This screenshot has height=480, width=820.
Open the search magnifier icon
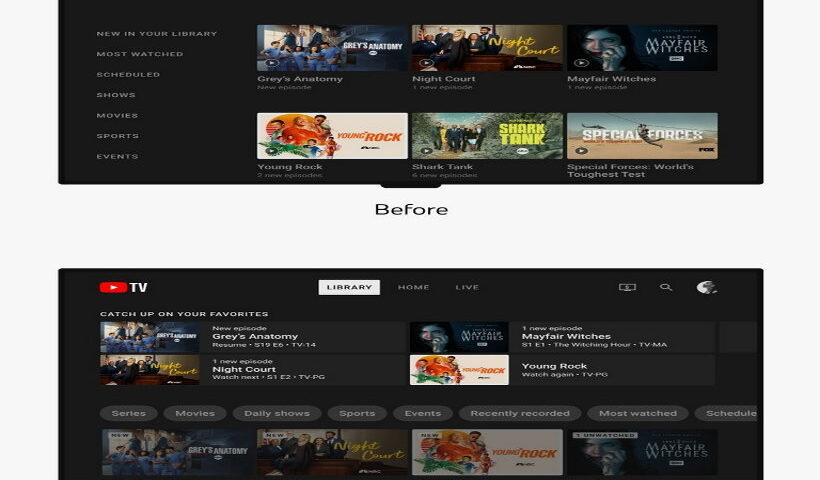pyautogui.click(x=666, y=287)
